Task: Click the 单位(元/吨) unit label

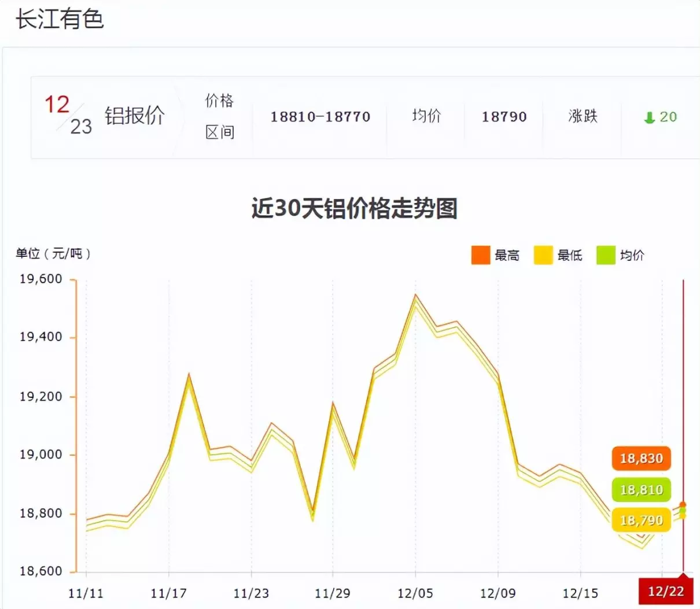Action: click(53, 253)
